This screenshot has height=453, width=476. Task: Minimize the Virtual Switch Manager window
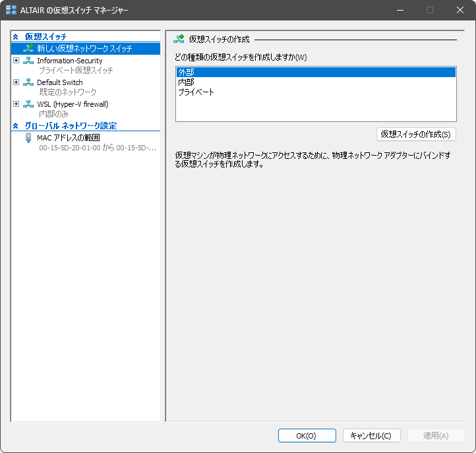[400, 10]
